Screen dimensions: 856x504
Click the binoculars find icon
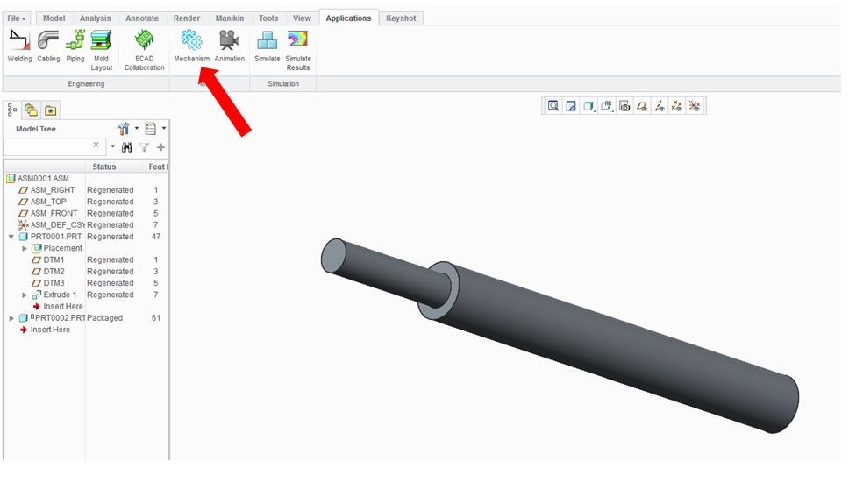coord(127,147)
